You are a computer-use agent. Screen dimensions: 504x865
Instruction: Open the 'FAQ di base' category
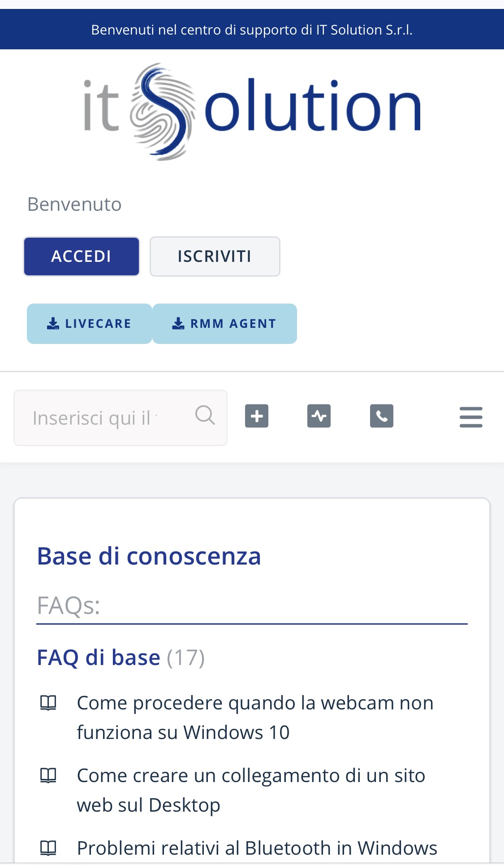pyautogui.click(x=99, y=657)
